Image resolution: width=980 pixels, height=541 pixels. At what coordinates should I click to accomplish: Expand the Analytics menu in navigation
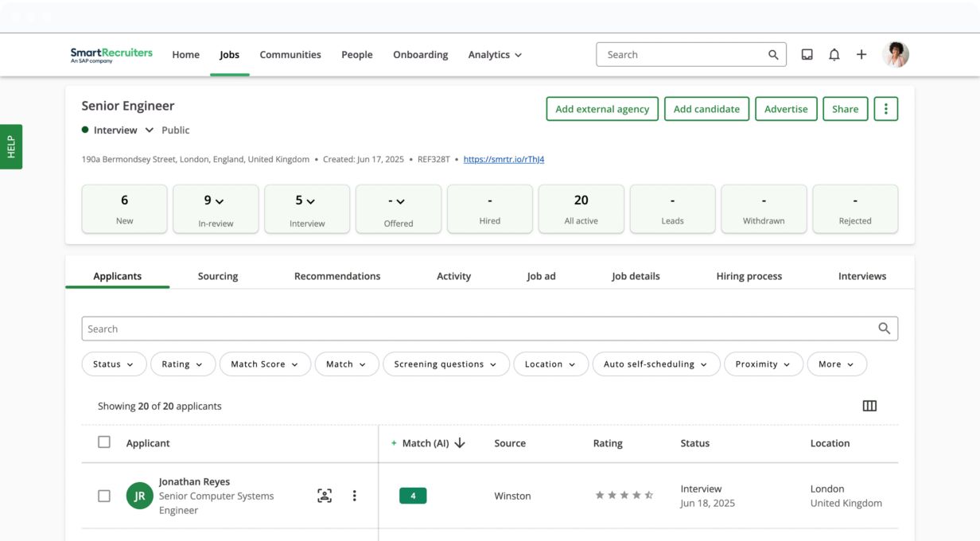click(x=495, y=55)
